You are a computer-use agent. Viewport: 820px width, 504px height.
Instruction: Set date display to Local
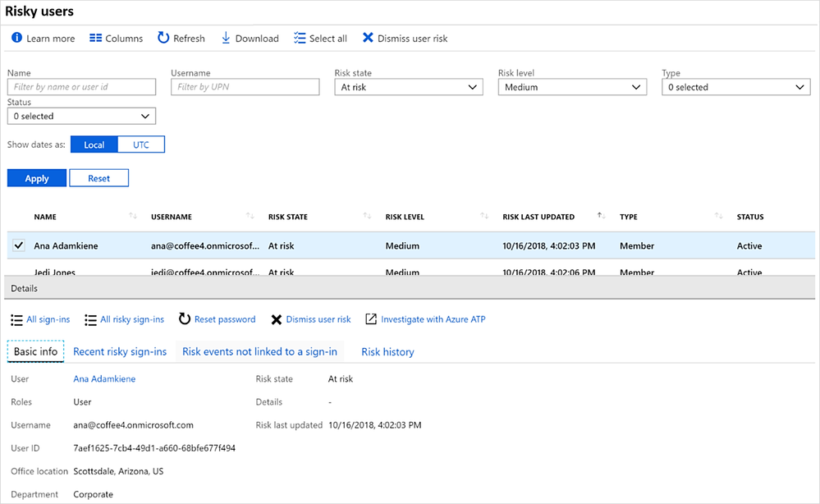pyautogui.click(x=94, y=144)
